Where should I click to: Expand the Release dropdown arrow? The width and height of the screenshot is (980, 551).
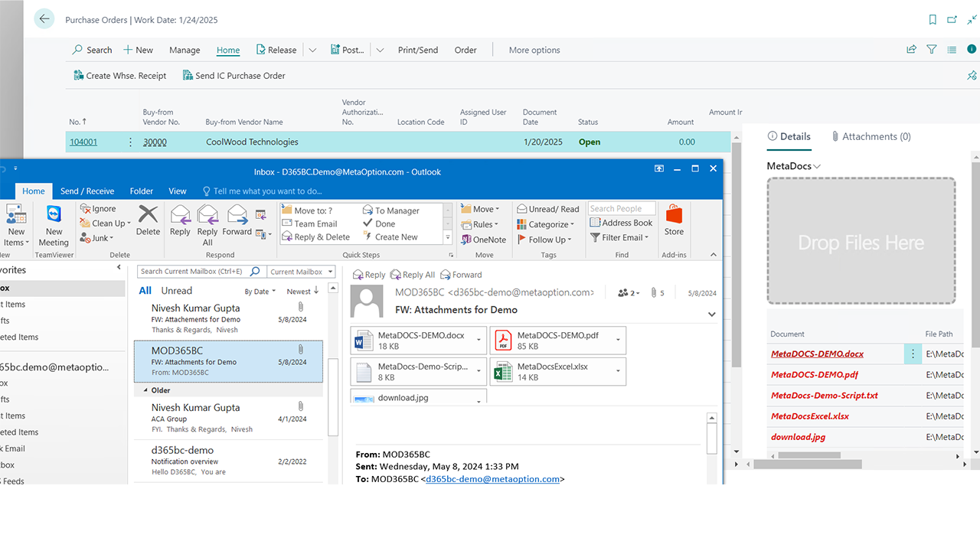click(312, 51)
